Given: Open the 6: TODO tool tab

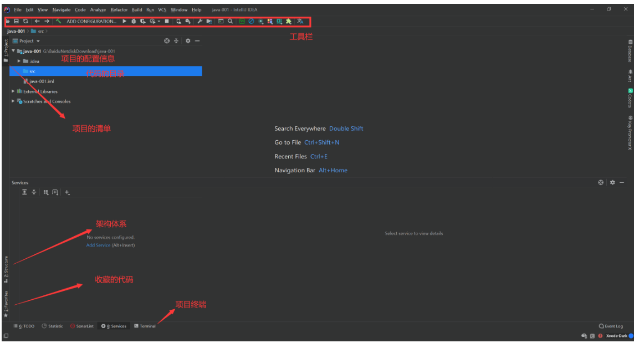Looking at the screenshot, I should point(24,326).
